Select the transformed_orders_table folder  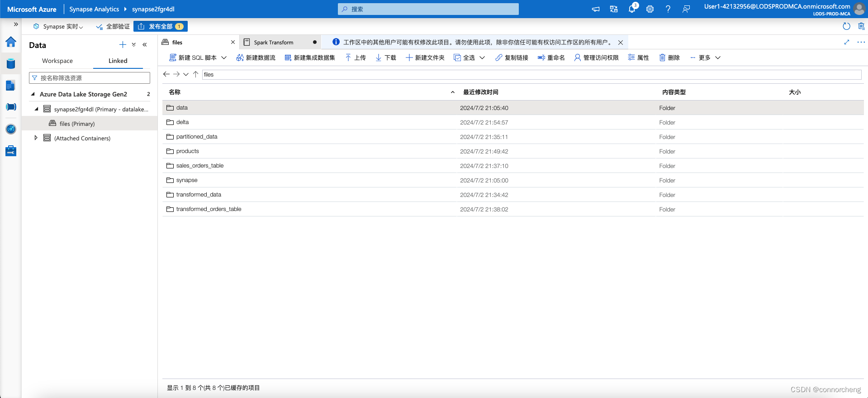click(513, 209)
